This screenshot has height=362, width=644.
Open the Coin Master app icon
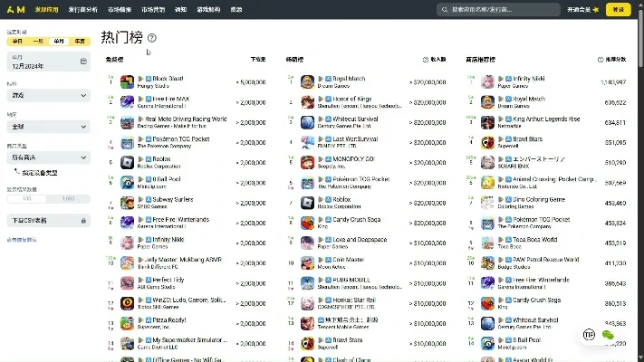(307, 263)
